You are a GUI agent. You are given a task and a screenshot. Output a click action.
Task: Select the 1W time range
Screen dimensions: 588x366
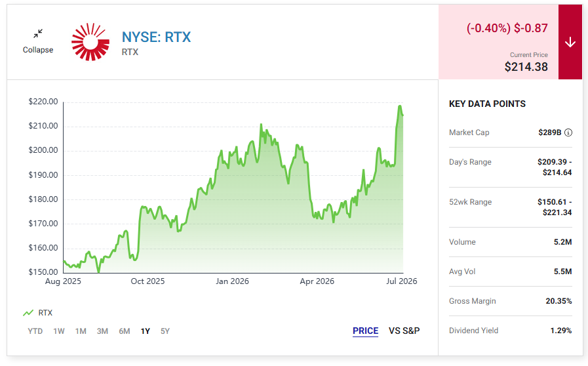click(59, 331)
